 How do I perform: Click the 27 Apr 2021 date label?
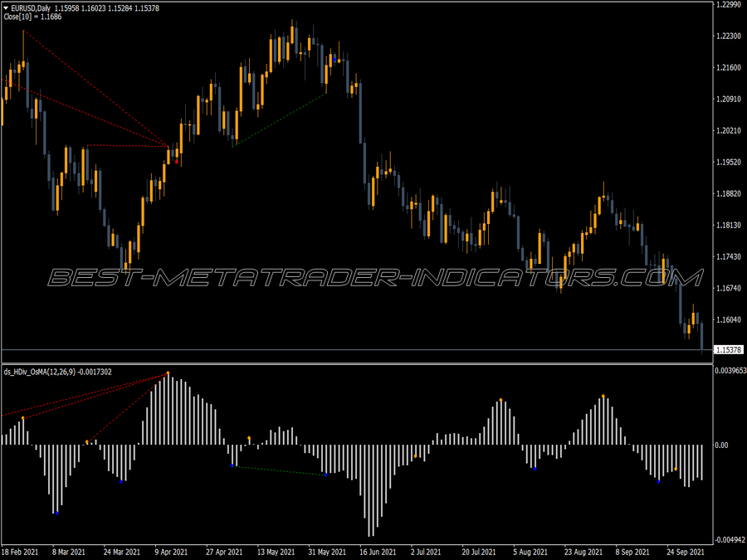224,553
